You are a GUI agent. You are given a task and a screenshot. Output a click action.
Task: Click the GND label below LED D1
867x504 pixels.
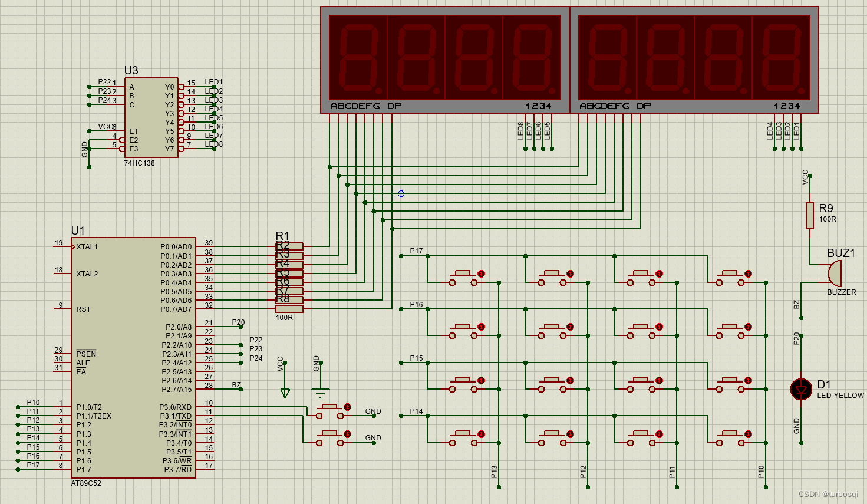[797, 426]
